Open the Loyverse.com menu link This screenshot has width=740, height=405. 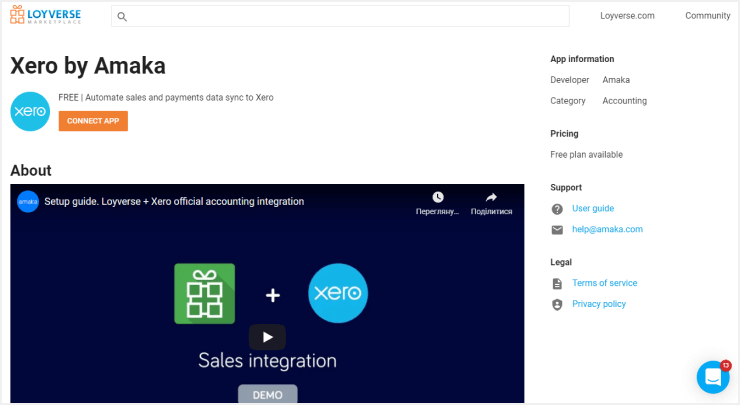(x=627, y=16)
